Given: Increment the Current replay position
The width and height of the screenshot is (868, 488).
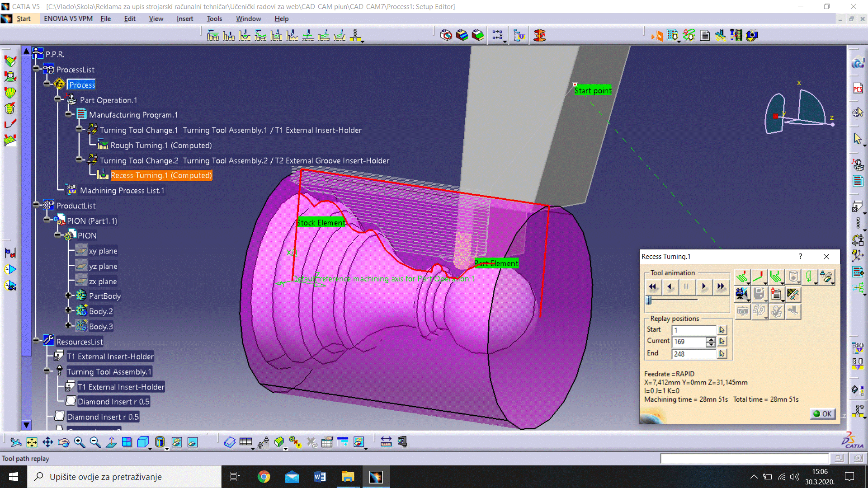Looking at the screenshot, I should pos(711,339).
